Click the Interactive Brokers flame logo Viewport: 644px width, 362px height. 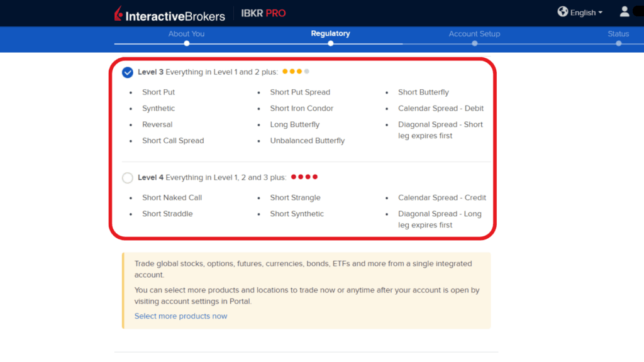point(117,13)
